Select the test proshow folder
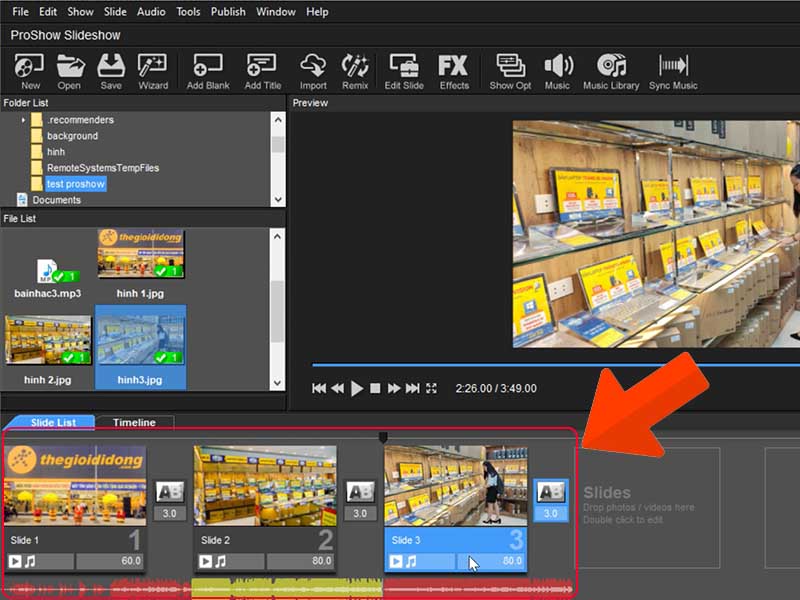The height and width of the screenshot is (600, 800). (77, 183)
